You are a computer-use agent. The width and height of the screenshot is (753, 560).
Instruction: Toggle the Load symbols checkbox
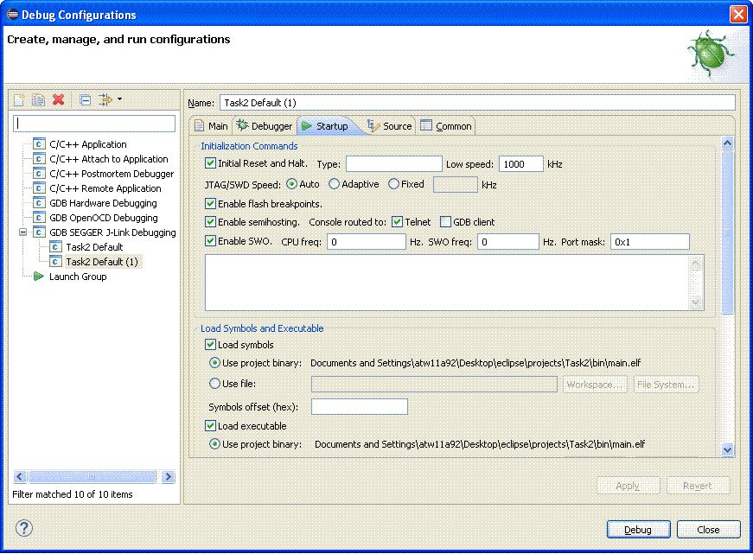point(210,345)
